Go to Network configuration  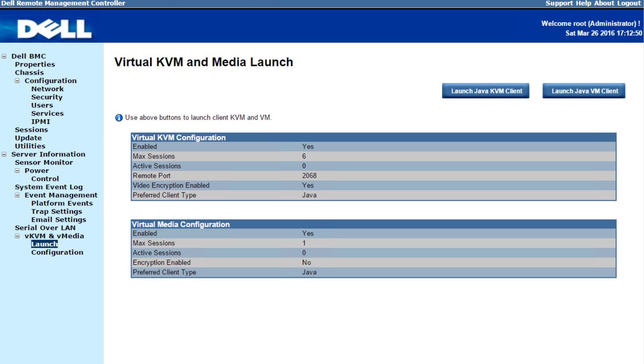[x=47, y=89]
